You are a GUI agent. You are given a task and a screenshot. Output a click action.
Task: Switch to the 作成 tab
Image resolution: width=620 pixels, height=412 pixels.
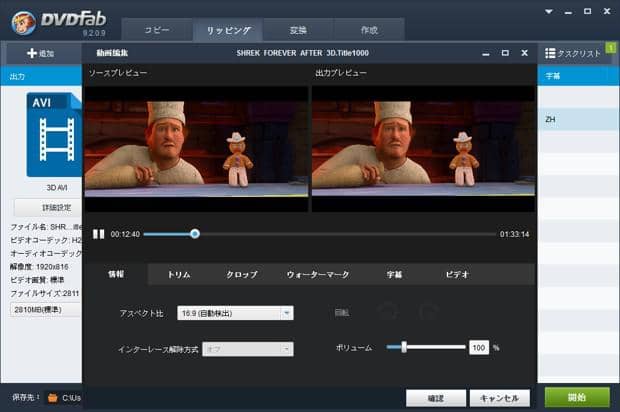tap(369, 30)
